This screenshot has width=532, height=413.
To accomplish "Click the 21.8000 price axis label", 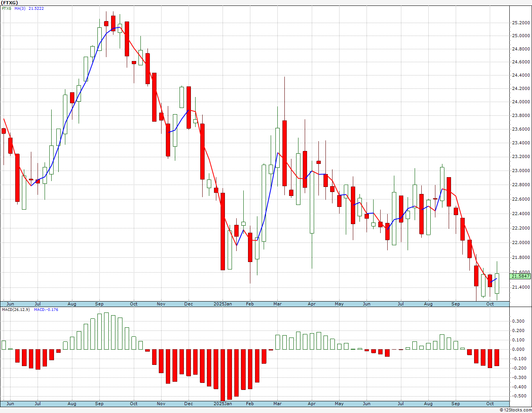I will click(521, 258).
